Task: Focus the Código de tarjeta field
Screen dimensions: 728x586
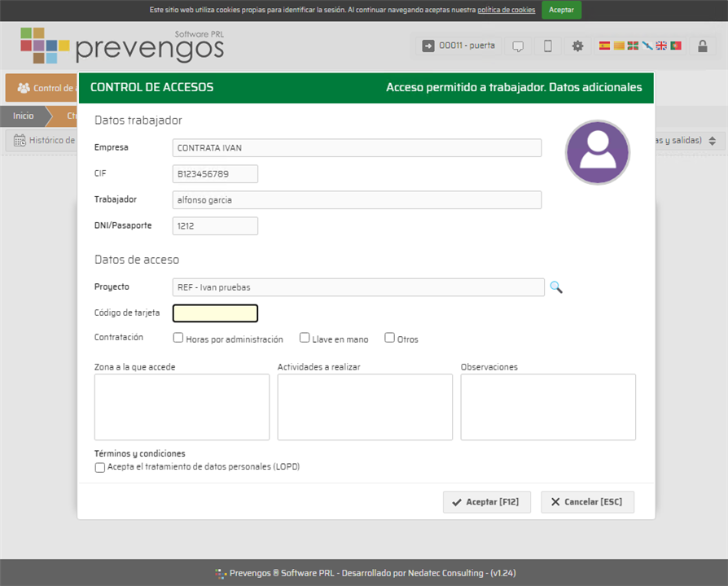Action: [215, 313]
